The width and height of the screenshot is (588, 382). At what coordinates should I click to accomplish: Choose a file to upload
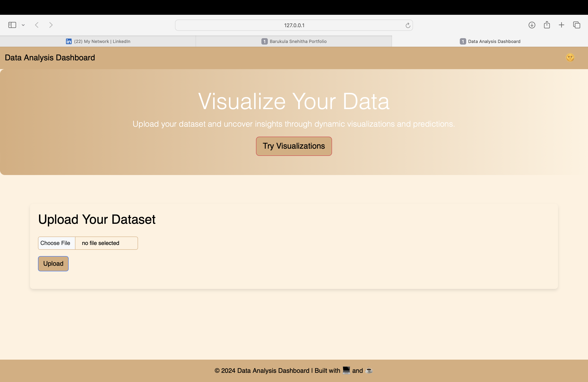pos(56,243)
